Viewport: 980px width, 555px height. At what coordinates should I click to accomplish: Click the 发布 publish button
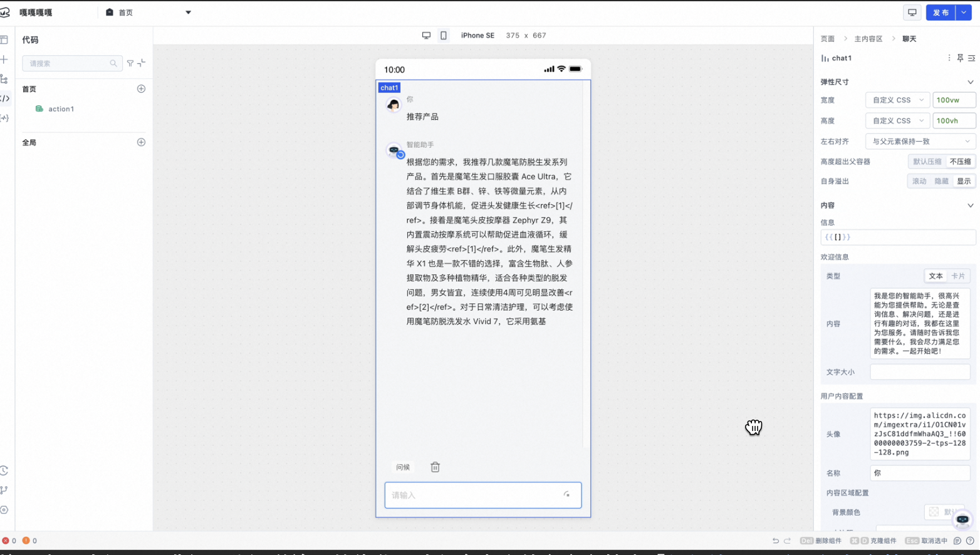pyautogui.click(x=941, y=12)
